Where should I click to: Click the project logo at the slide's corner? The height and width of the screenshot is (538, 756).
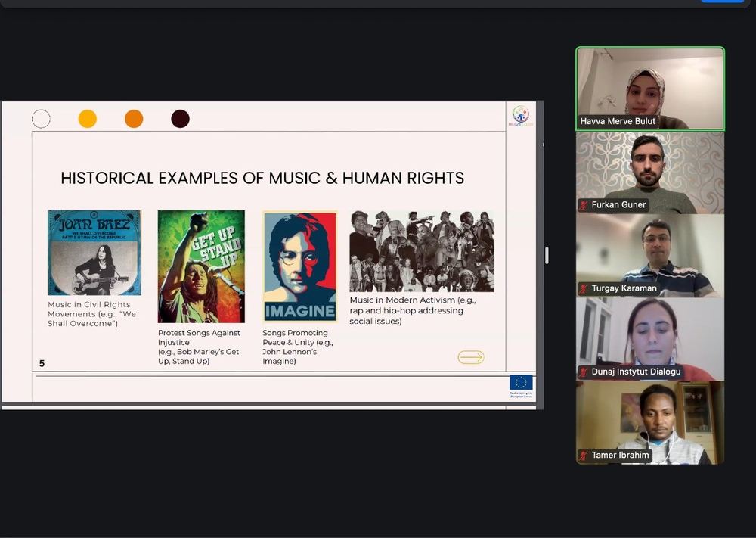pyautogui.click(x=521, y=116)
